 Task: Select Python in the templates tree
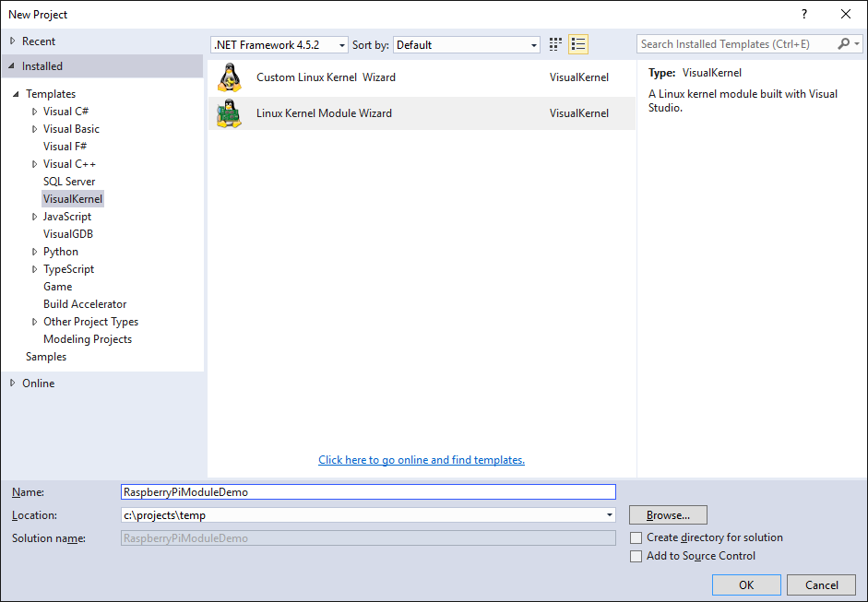60,252
